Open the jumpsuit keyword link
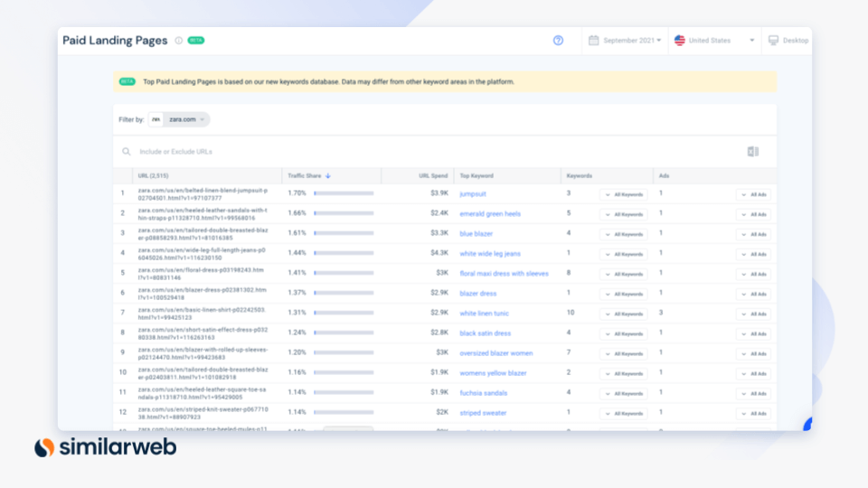868x488 pixels. pyautogui.click(x=473, y=194)
